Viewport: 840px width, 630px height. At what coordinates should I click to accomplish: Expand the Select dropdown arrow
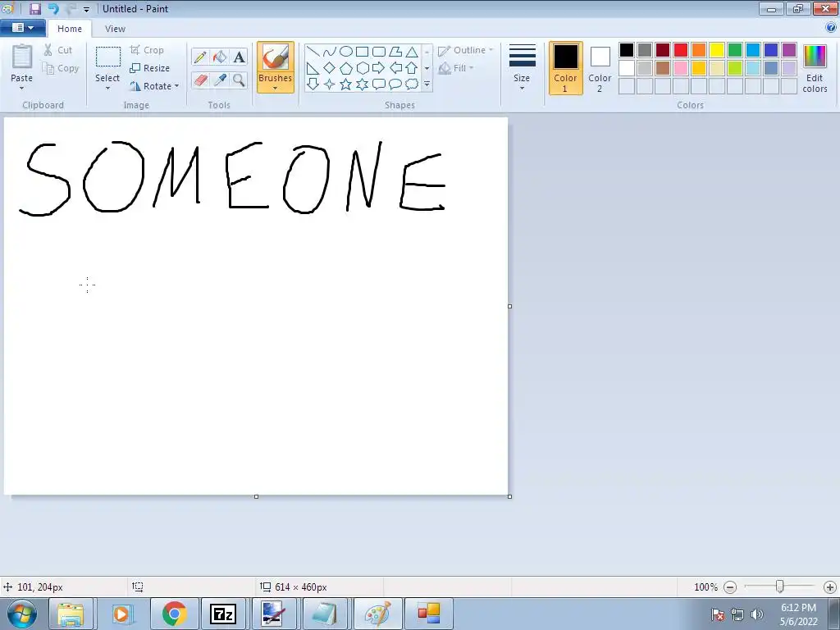[x=107, y=88]
